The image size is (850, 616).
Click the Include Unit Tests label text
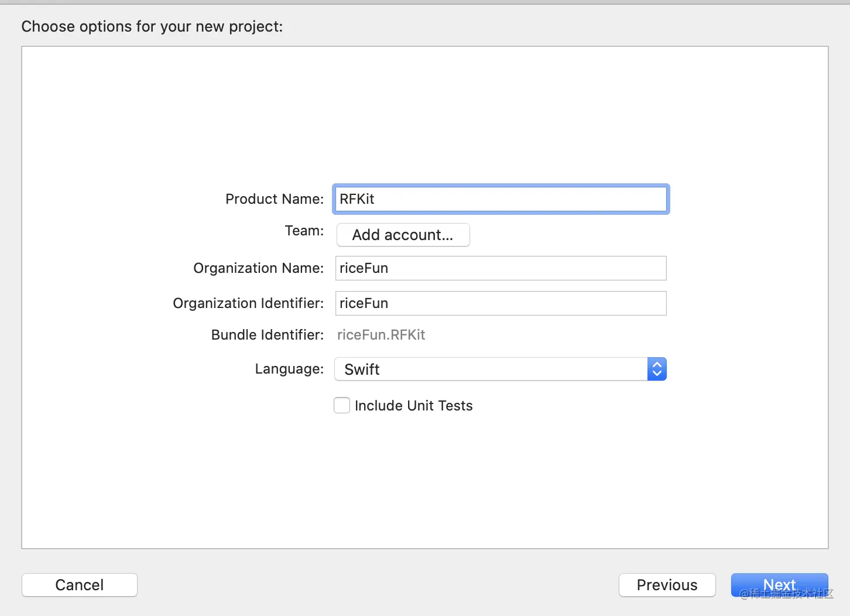(413, 406)
